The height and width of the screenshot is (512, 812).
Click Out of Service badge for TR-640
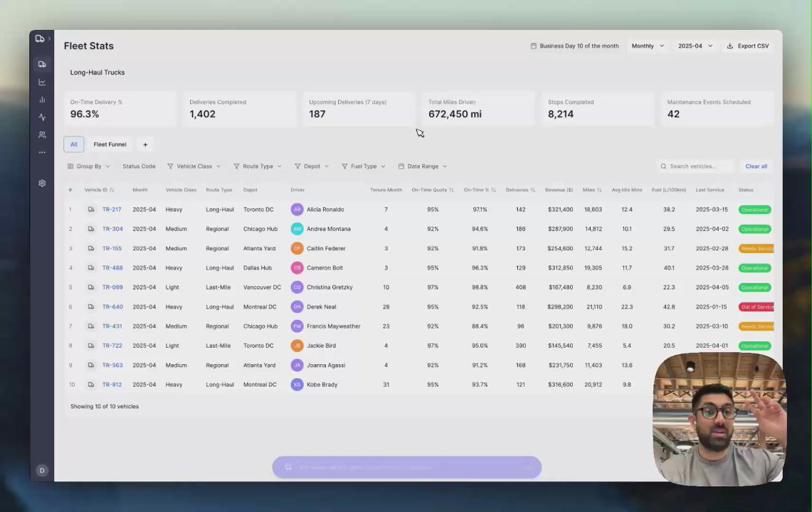[x=756, y=307]
